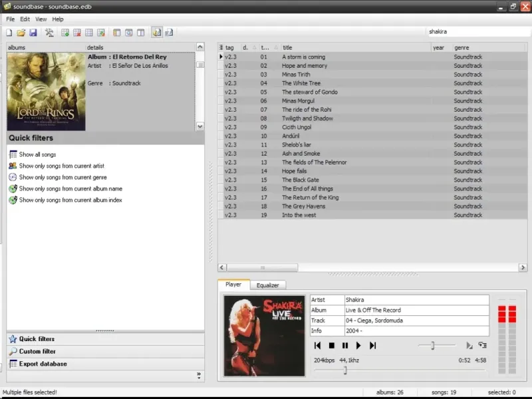Click the Open folder toolbar icon

(x=21, y=32)
